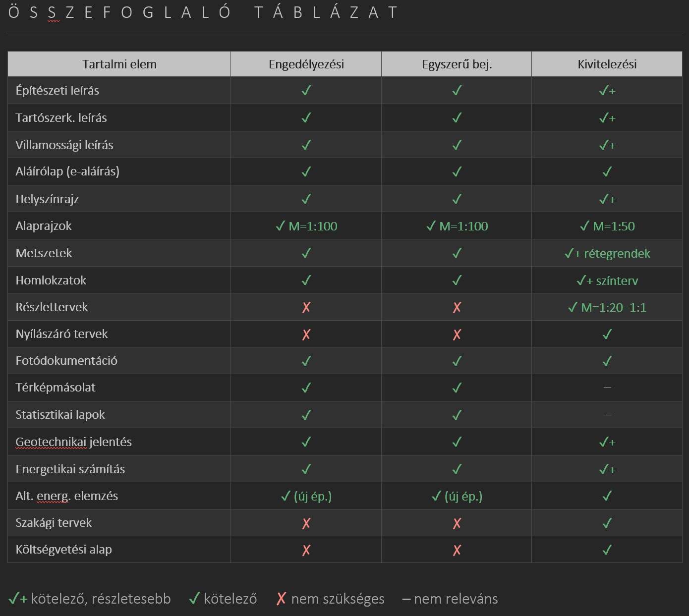Click the Építészeti leírás checkmark under Engedélyezési
The height and width of the screenshot is (616, 689).
pyautogui.click(x=306, y=91)
